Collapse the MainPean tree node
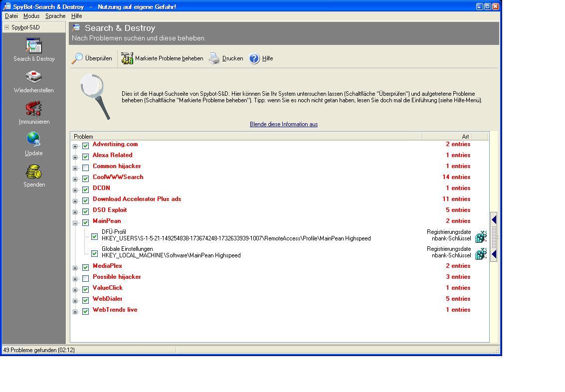 pyautogui.click(x=75, y=223)
